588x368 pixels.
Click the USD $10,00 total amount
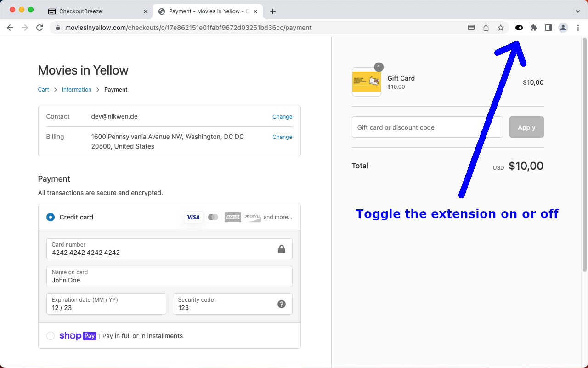pos(518,166)
